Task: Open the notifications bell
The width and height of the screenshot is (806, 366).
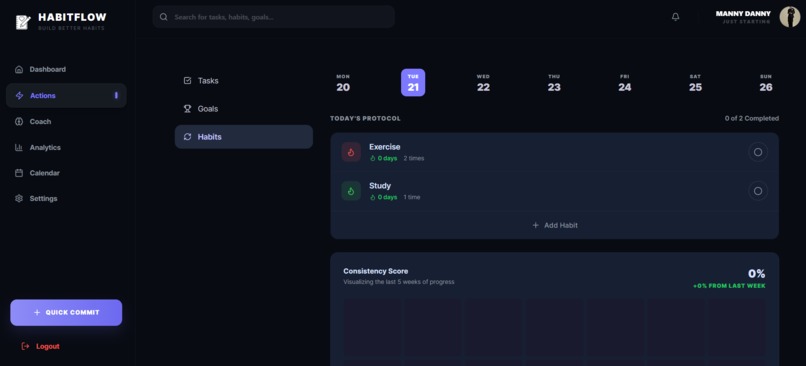Action: pyautogui.click(x=675, y=17)
